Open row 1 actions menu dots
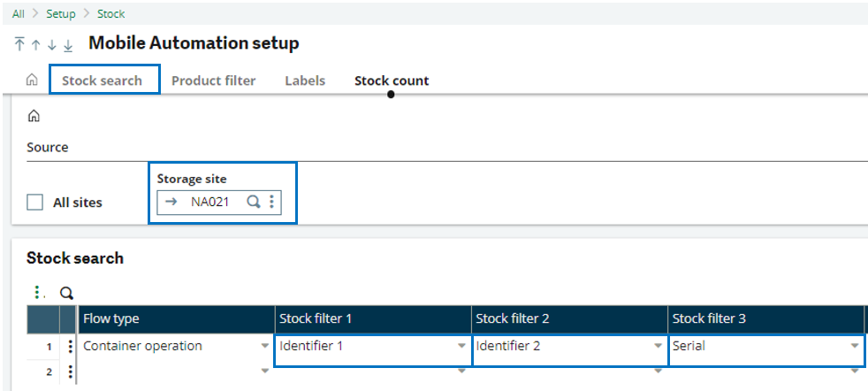This screenshot has width=868, height=391. [69, 347]
